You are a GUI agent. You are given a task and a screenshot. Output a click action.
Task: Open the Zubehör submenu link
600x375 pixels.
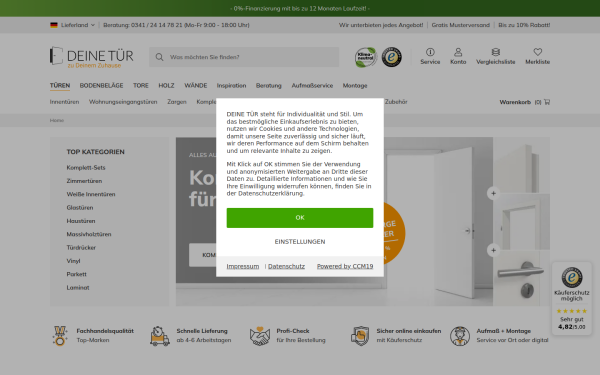(x=396, y=102)
